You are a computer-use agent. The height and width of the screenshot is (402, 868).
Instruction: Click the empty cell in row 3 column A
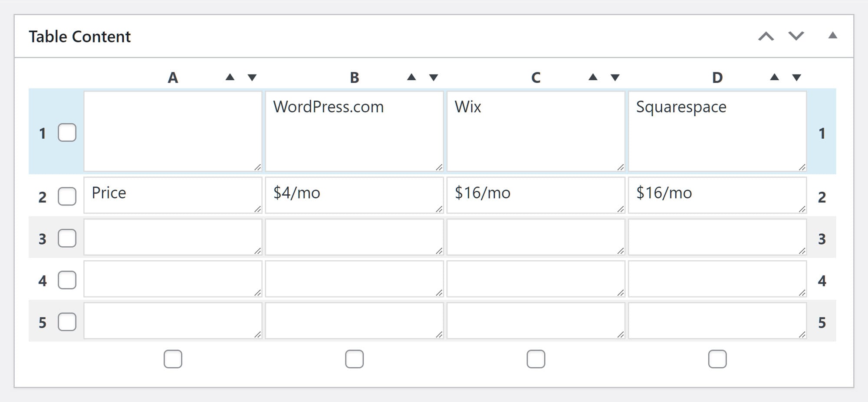click(173, 237)
